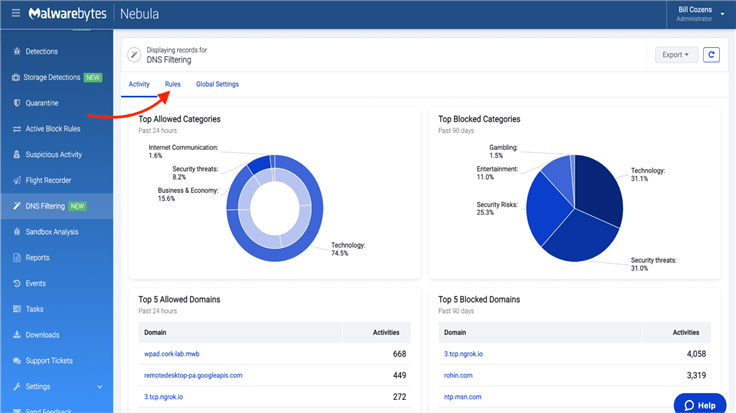736x413 pixels.
Task: Open ntp.msn.com blocked domain link
Action: coord(462,397)
